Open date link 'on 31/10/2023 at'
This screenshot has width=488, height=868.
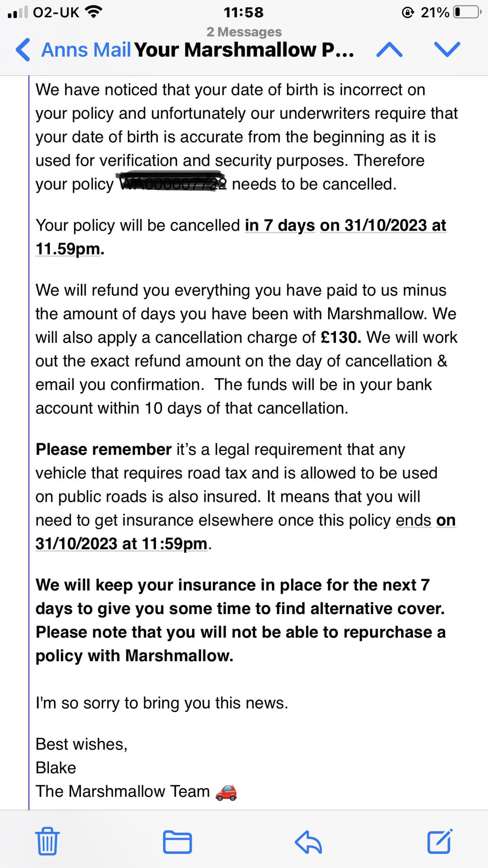(383, 225)
